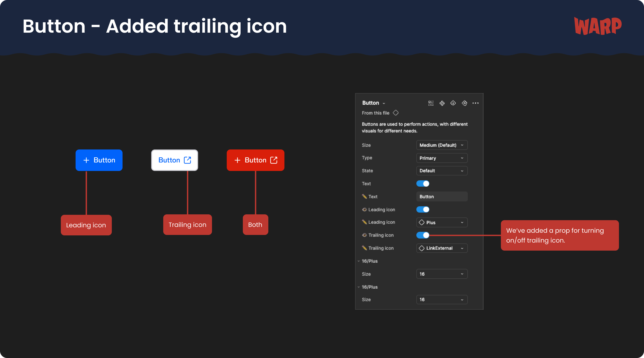Screen dimensions: 644x358
Task: Click the external link icon in white Button
Action: coord(187,160)
